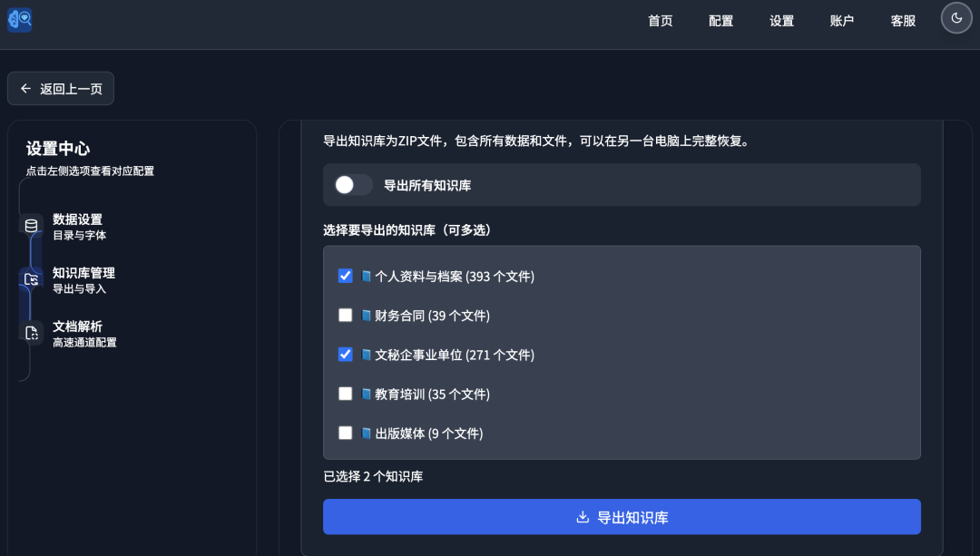Image resolution: width=980 pixels, height=556 pixels.
Task: Enable the 导出所有知识库 switch
Action: coord(352,184)
